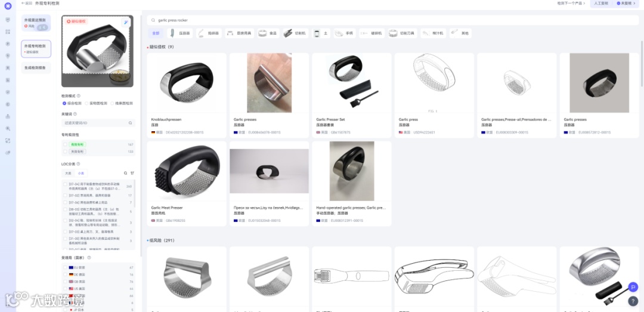The height and width of the screenshot is (312, 644).
Task: Open the 外观专利检测 step card
Action: [x=36, y=49]
